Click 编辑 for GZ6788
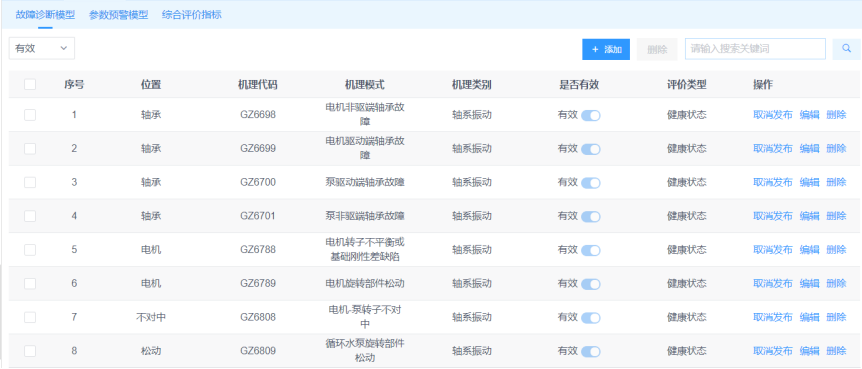This screenshot has width=862, height=369. coord(809,250)
